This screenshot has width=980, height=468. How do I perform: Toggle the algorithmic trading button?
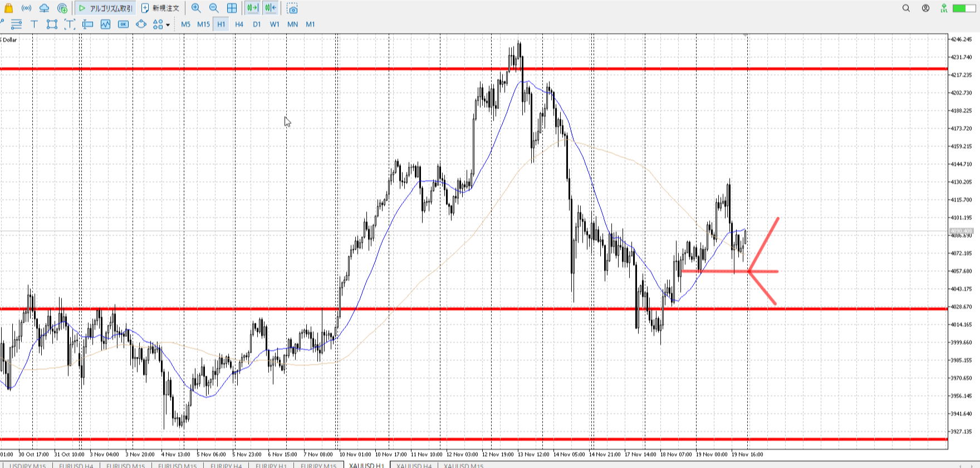105,8
